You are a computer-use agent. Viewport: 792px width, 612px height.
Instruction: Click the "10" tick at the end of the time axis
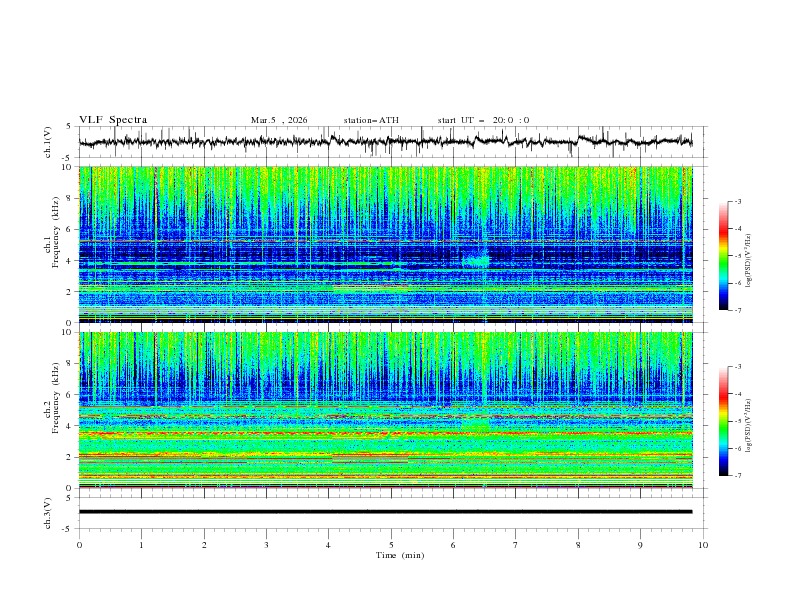click(x=703, y=545)
